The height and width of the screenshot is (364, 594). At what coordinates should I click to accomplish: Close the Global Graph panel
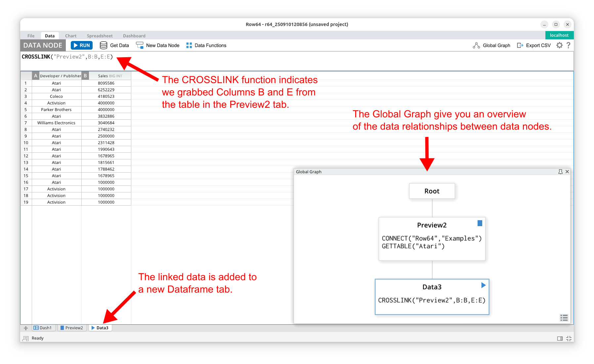pos(567,172)
